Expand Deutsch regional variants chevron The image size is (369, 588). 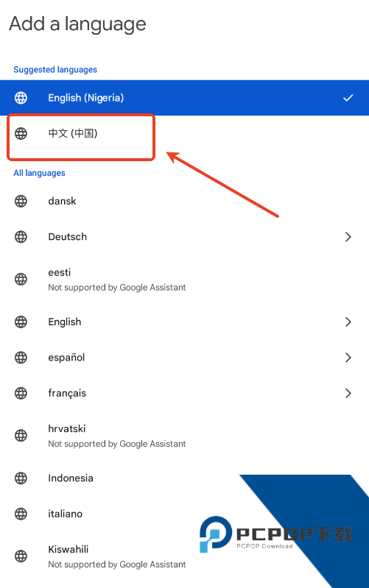pos(348,237)
